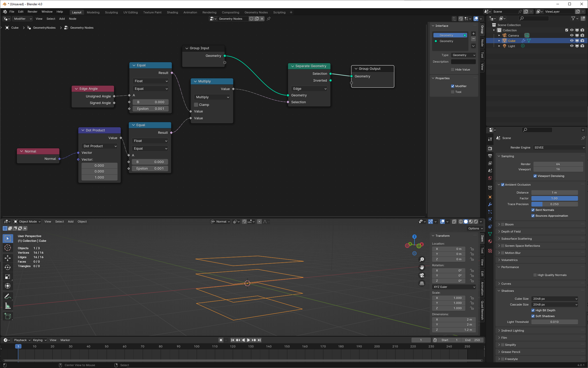Click the Light Threshold value field
The image size is (588, 368).
click(555, 322)
